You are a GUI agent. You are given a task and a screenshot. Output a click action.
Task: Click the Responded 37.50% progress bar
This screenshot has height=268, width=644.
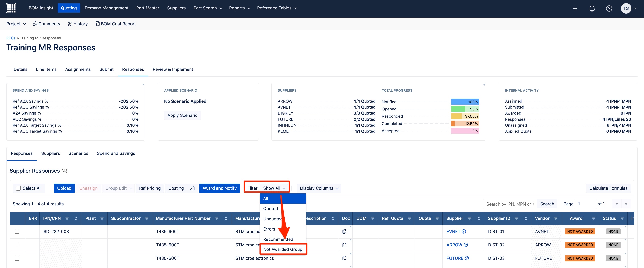point(465,116)
